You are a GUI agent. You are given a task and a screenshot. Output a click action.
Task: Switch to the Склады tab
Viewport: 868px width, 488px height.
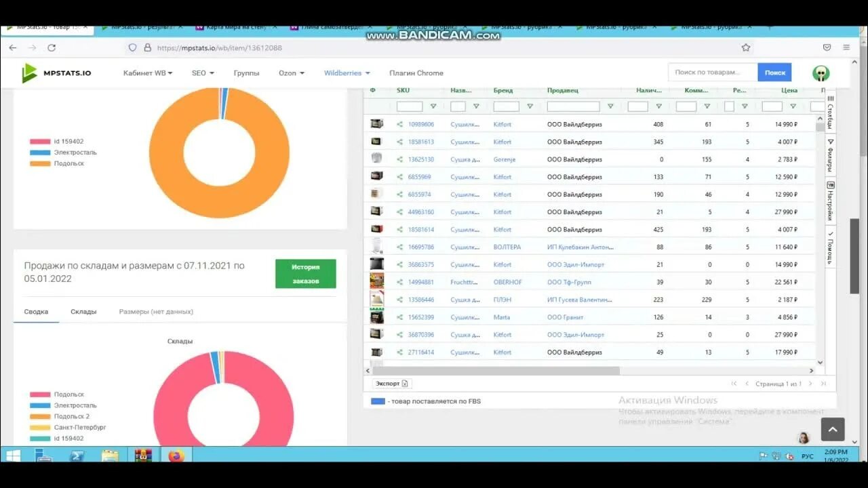[x=83, y=312]
